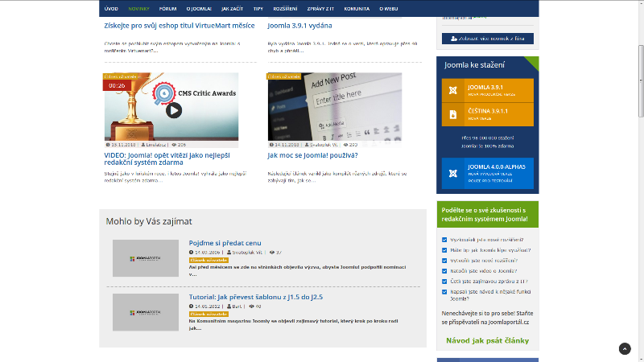This screenshot has height=362, width=644.
Task: Click the page's vertical scrollbar thumb
Action: pos(641,81)
